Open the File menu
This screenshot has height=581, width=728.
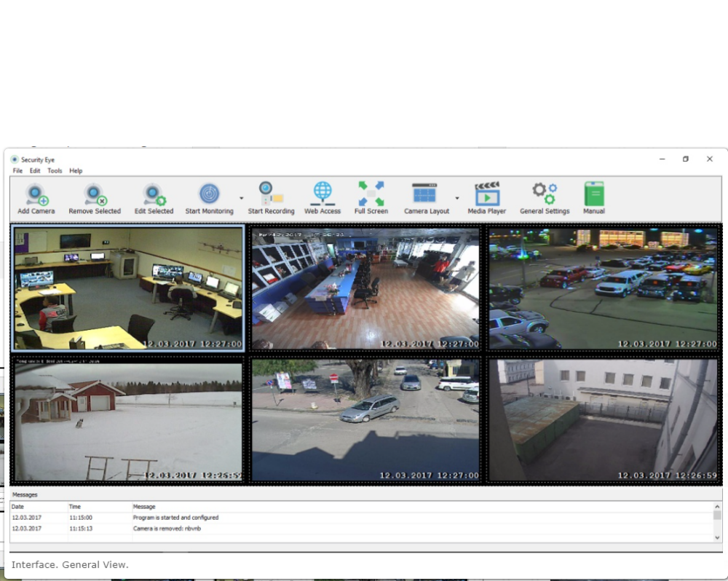tap(17, 171)
